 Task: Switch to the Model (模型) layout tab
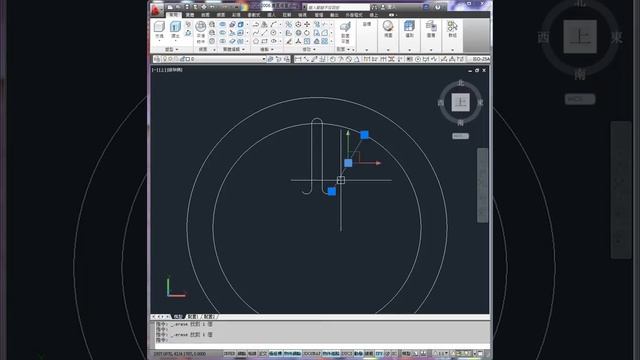click(x=178, y=317)
